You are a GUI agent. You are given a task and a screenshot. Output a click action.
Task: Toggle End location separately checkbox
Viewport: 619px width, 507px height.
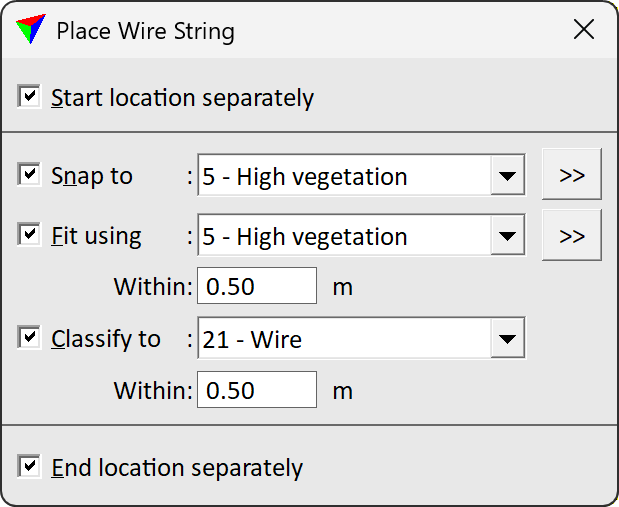(29, 466)
